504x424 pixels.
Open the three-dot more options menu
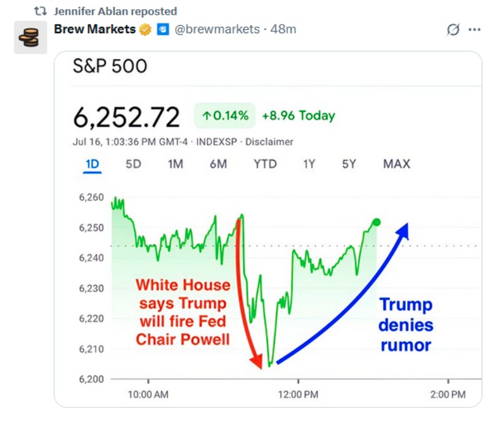(475, 29)
